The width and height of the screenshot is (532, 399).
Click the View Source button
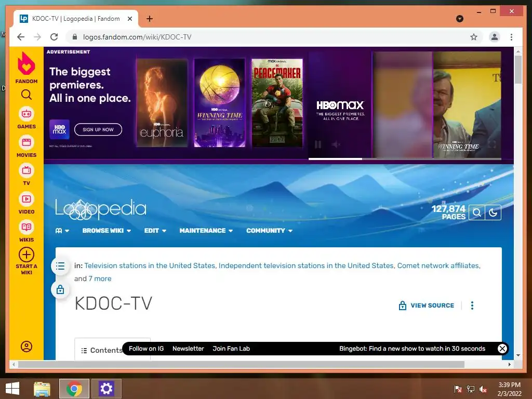point(426,305)
